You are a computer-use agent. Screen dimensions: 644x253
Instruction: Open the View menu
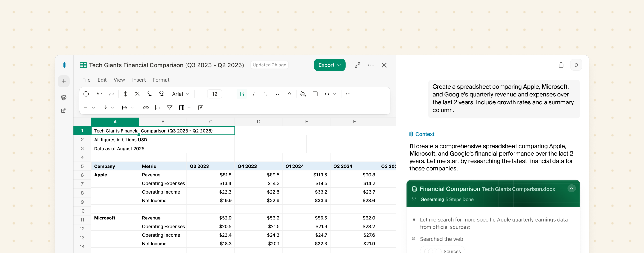[x=119, y=80]
